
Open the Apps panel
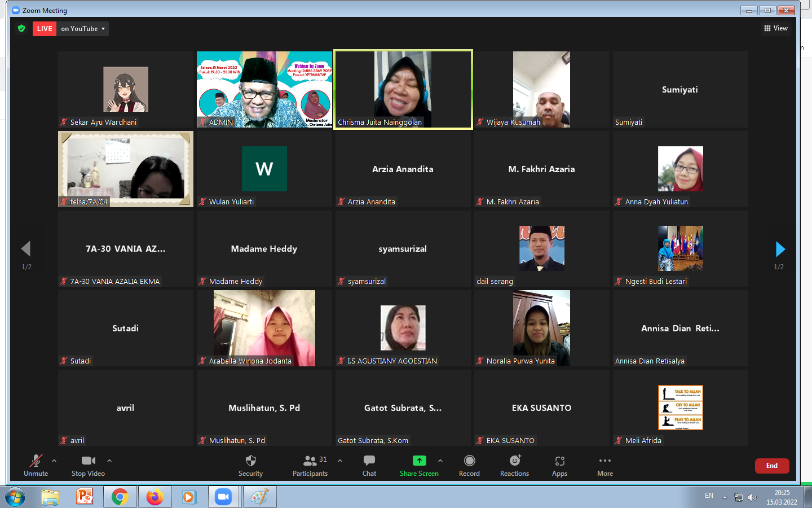pos(559,466)
